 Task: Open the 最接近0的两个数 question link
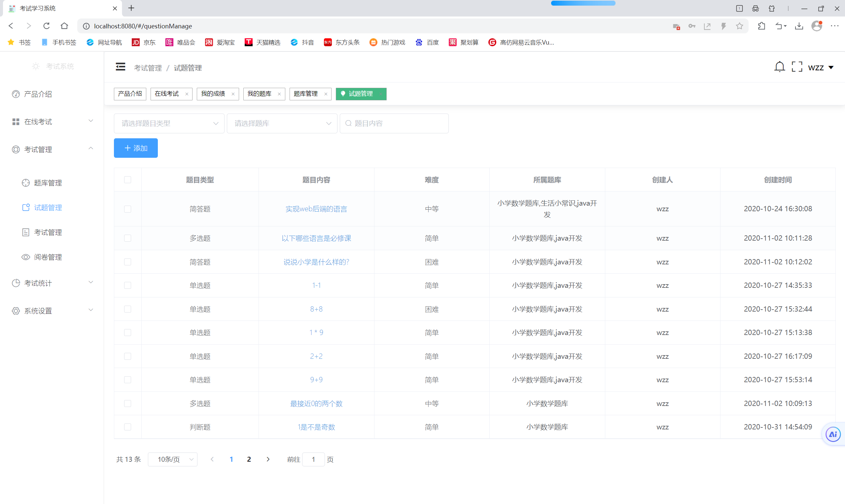(316, 403)
